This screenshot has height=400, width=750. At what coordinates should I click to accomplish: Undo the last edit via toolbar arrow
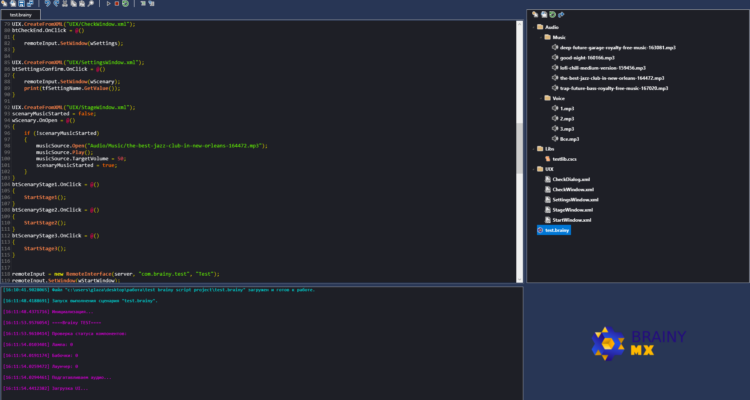[47, 3]
